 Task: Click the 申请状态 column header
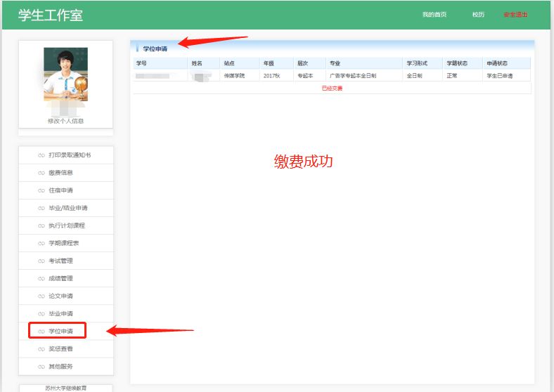(x=497, y=63)
